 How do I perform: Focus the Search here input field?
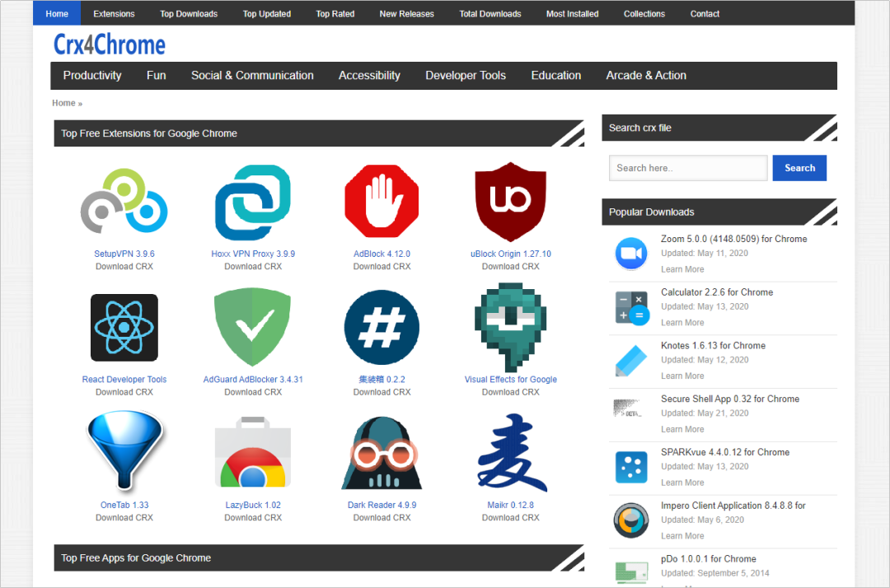pyautogui.click(x=688, y=168)
